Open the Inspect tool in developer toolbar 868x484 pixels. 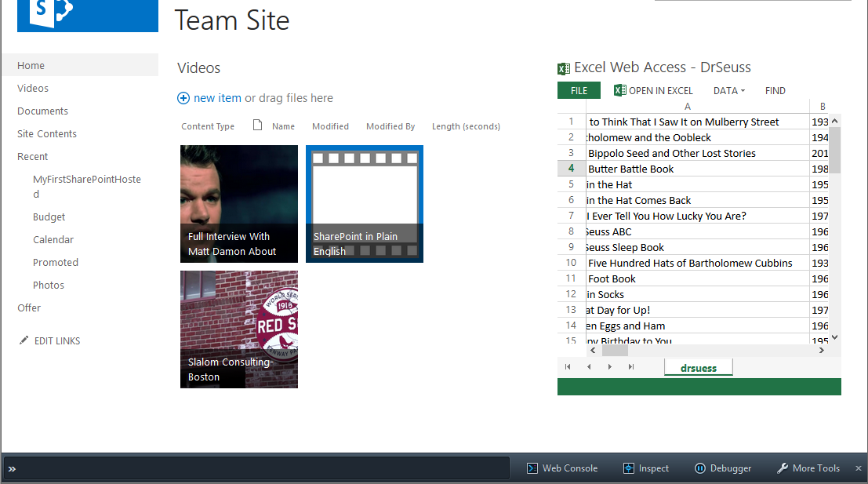click(x=646, y=468)
